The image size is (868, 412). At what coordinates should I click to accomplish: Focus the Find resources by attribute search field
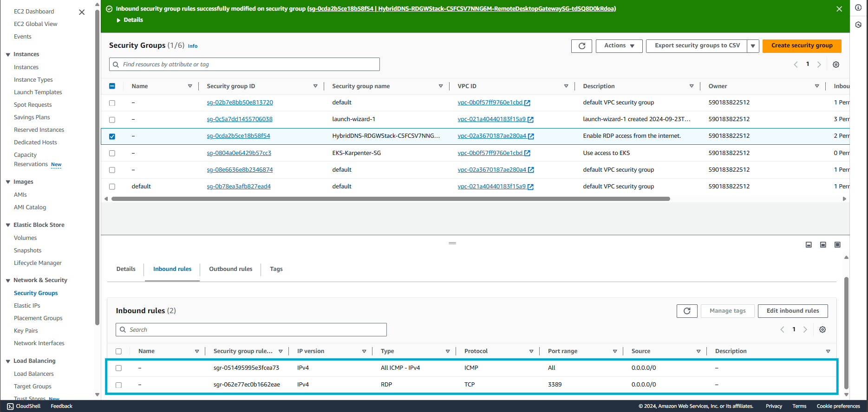tap(244, 64)
